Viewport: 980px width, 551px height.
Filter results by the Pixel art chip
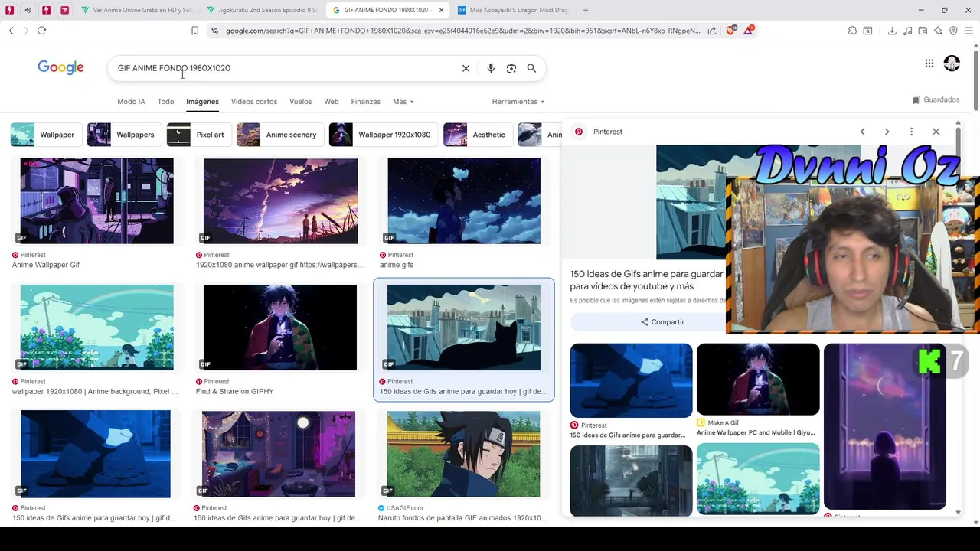click(198, 135)
